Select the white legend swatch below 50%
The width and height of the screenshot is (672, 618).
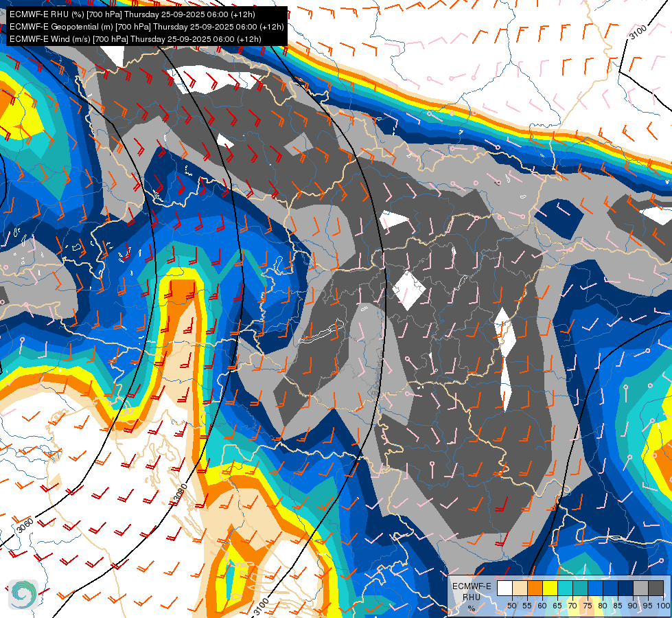(x=505, y=588)
